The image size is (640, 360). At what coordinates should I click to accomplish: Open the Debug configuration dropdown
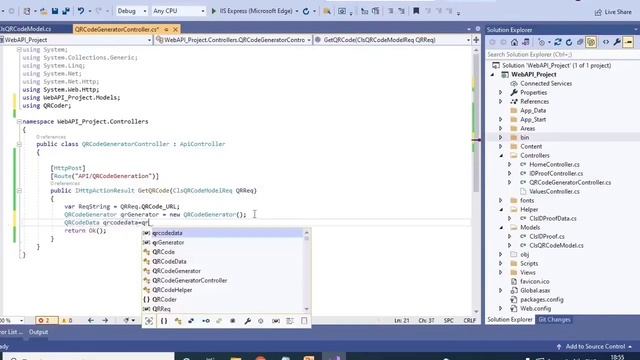click(131, 11)
